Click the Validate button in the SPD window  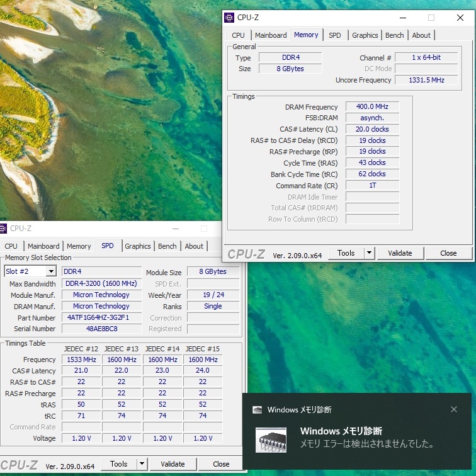coord(173,464)
